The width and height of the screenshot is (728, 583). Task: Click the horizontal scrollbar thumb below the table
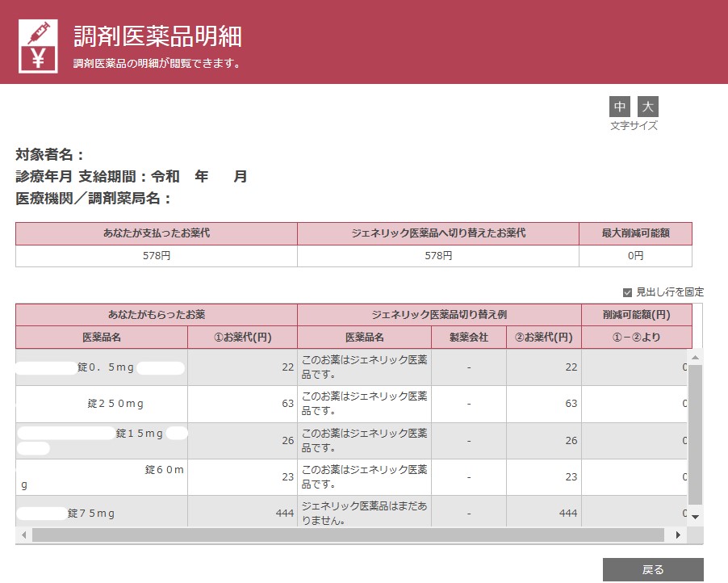pos(347,535)
